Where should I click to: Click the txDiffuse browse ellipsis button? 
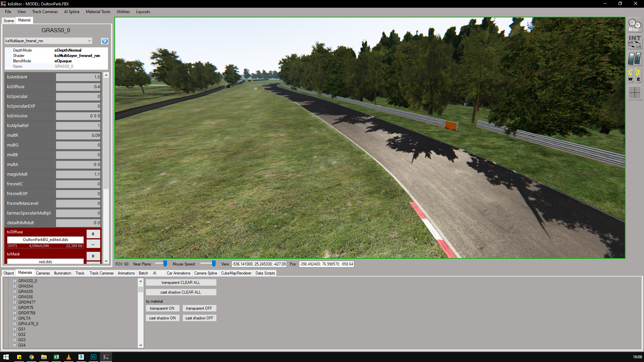pyautogui.click(x=93, y=244)
